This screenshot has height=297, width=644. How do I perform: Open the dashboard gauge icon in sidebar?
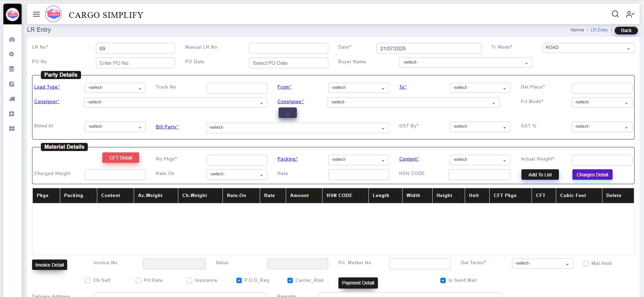12,40
